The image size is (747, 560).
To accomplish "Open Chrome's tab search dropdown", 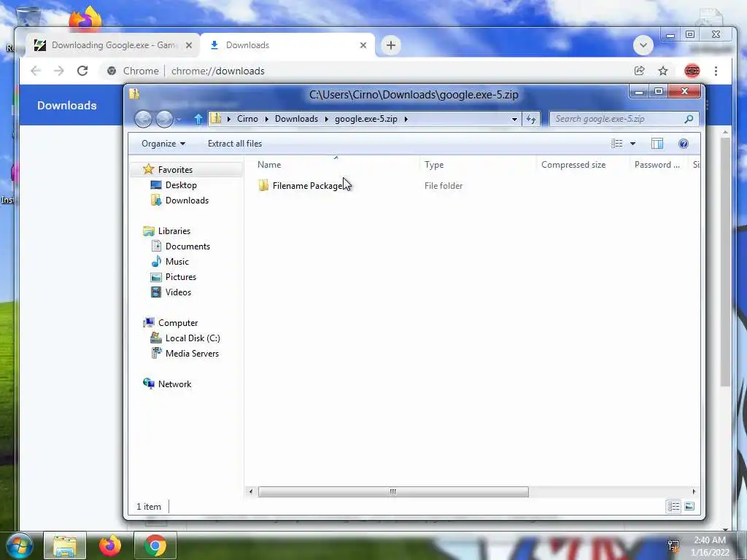I will (x=643, y=46).
